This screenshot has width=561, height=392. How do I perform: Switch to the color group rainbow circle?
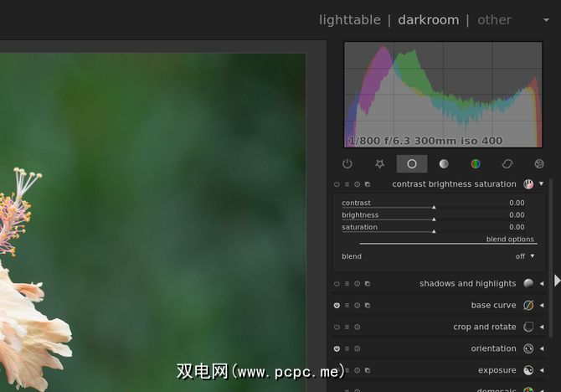click(476, 164)
